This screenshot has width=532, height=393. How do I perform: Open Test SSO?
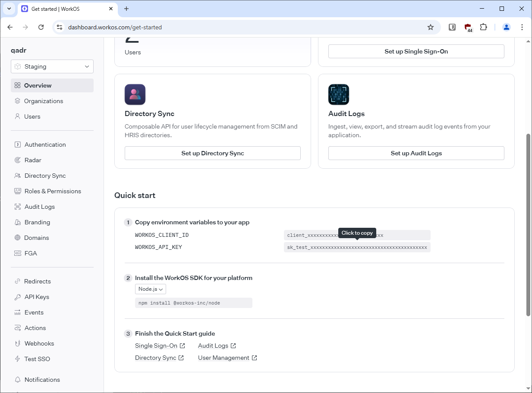point(36,358)
